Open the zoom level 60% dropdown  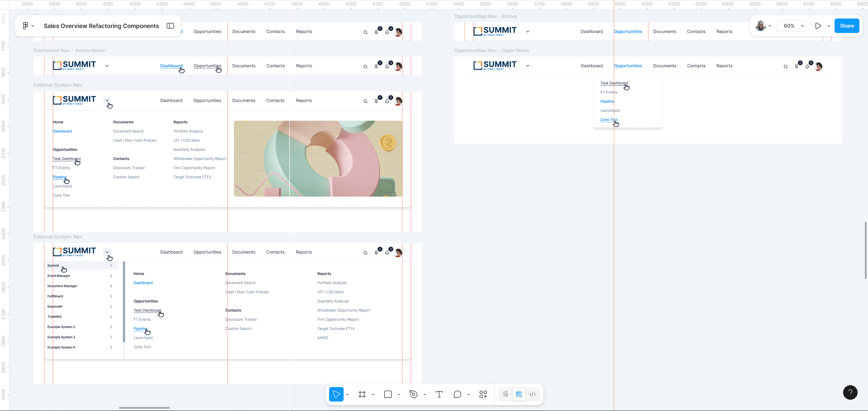coord(791,26)
